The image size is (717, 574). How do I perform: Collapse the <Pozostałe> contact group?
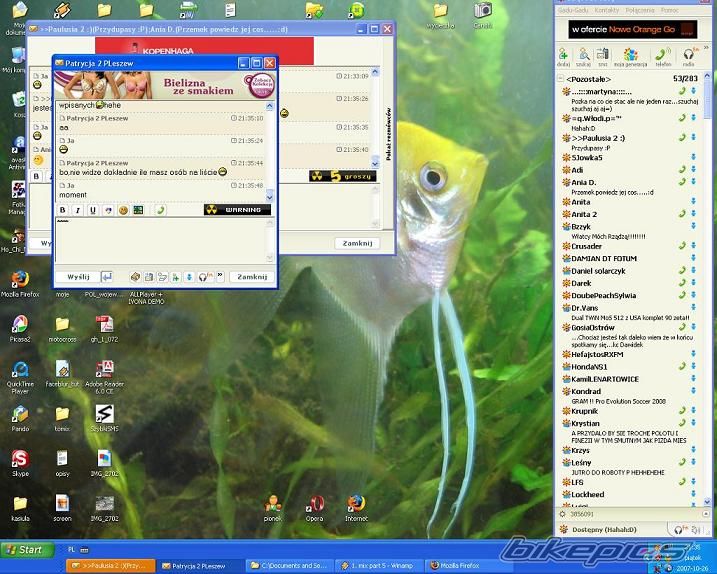click(x=561, y=78)
